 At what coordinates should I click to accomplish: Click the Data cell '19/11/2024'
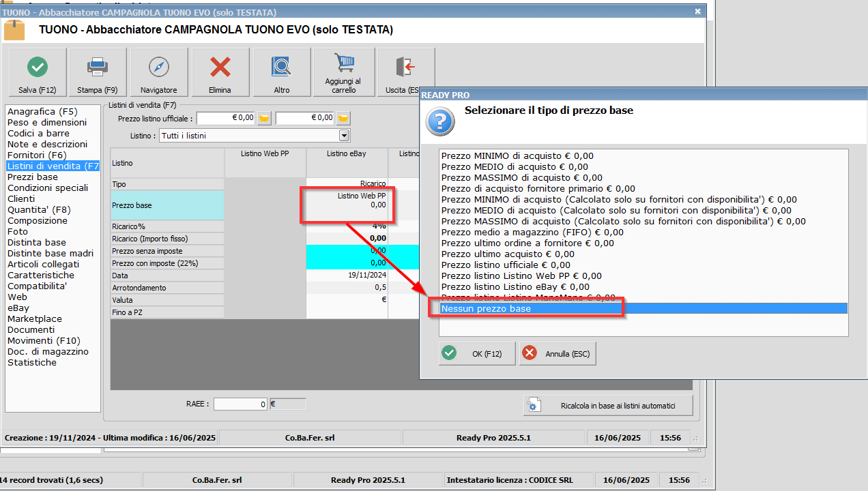[x=347, y=275]
